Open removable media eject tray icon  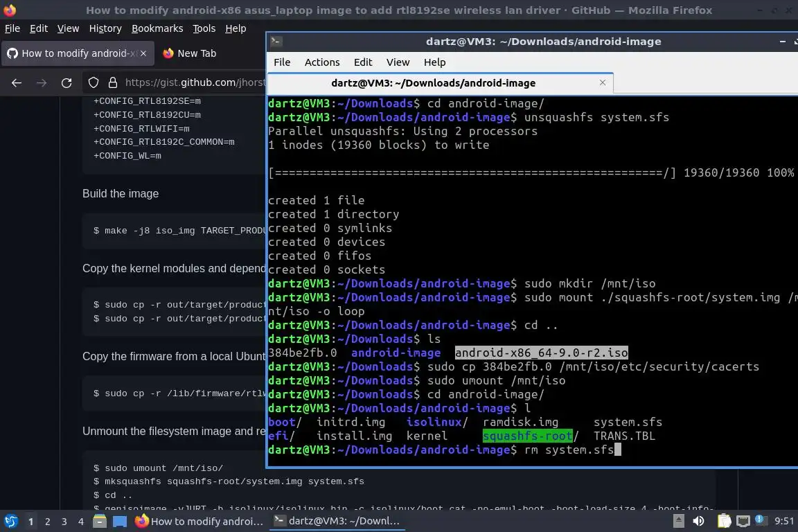(678, 521)
